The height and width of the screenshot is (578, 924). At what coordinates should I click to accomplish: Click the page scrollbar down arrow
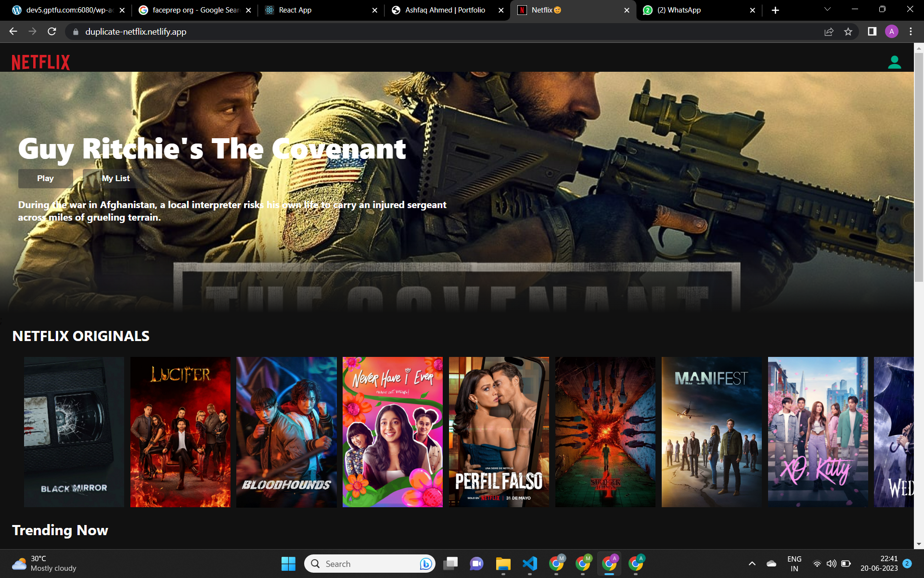click(x=919, y=544)
